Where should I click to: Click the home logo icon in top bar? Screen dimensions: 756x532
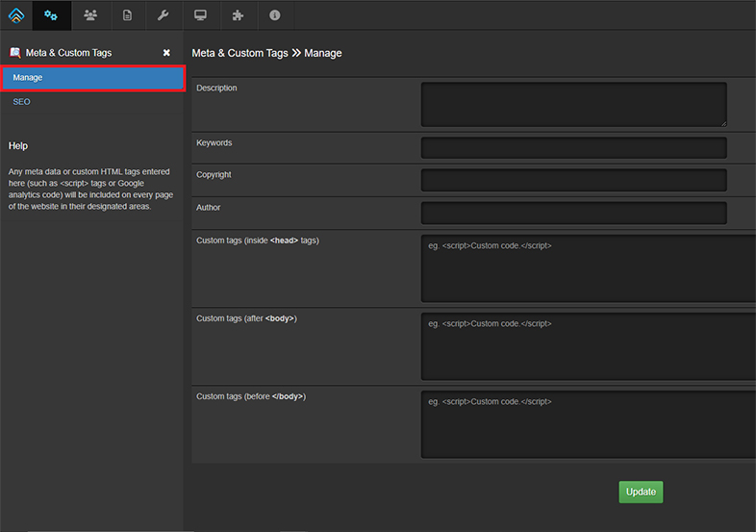15,15
